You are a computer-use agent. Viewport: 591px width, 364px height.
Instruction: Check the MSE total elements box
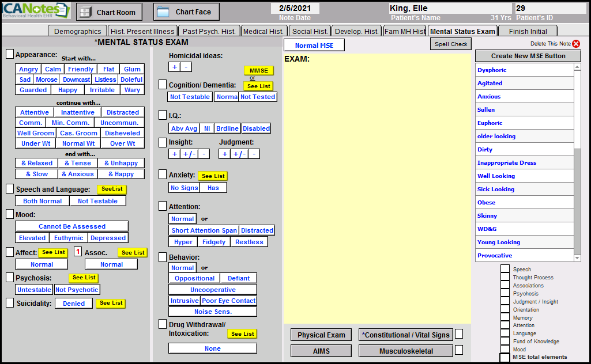505,357
